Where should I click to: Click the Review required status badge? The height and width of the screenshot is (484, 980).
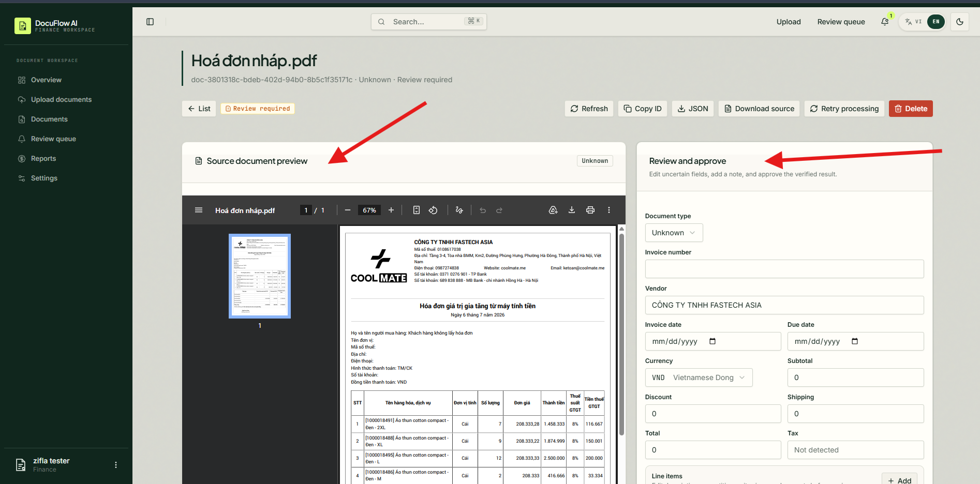(258, 109)
